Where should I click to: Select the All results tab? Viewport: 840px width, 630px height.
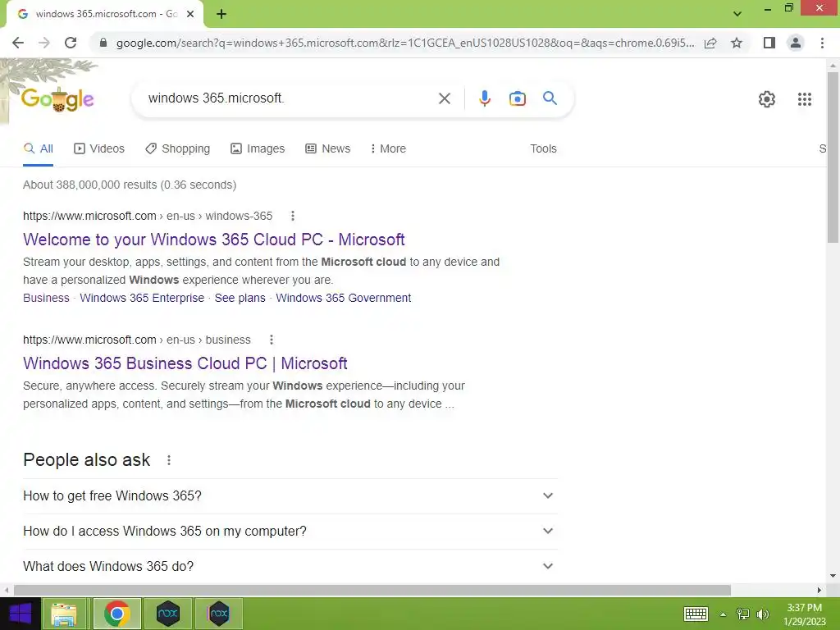[38, 149]
